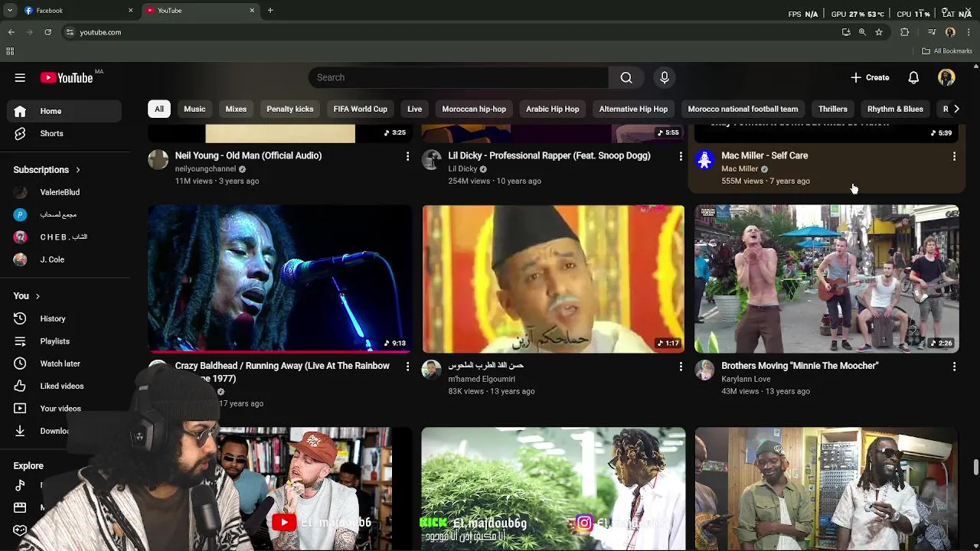Open more options for Brothers Moving video
Viewport: 980px width, 551px height.
[x=954, y=367]
